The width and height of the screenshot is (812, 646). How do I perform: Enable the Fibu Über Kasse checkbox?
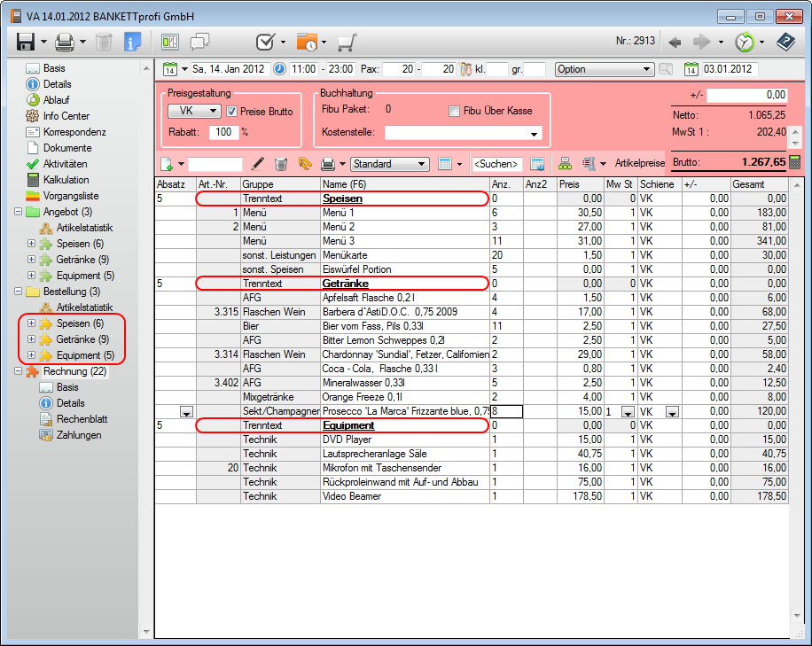point(455,112)
